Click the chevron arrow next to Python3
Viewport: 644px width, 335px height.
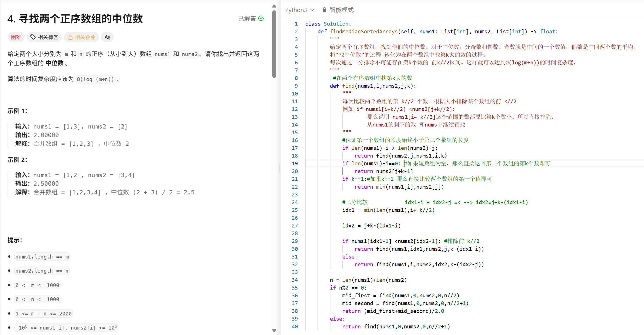coord(312,10)
